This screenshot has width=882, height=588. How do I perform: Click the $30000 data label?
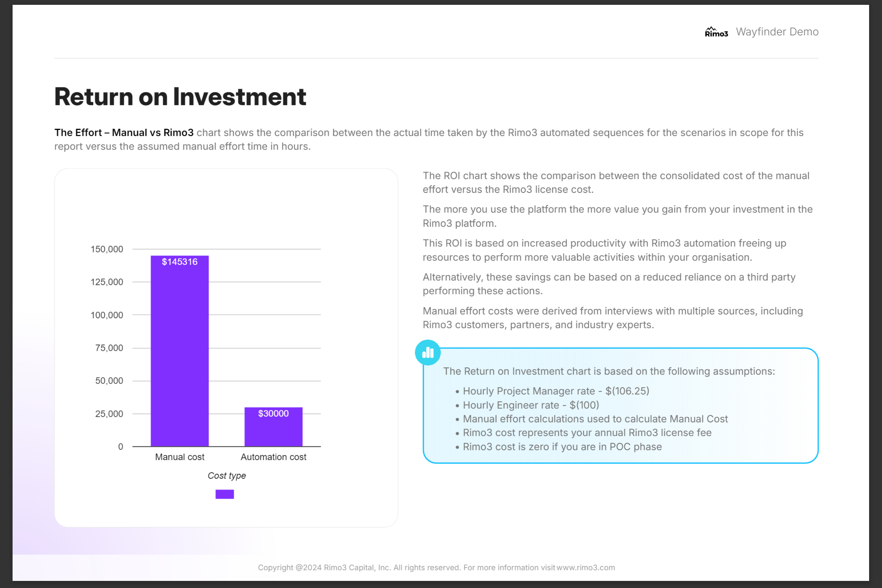273,413
